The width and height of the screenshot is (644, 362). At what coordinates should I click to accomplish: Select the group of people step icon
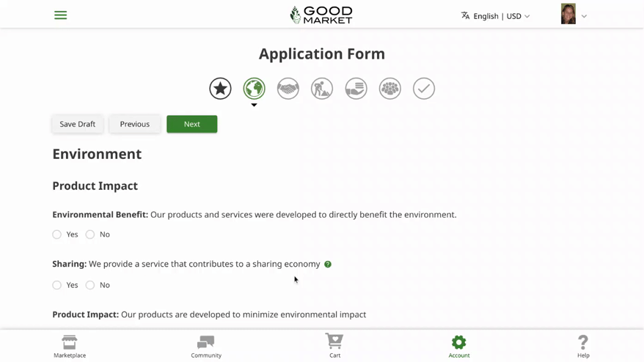point(390,89)
